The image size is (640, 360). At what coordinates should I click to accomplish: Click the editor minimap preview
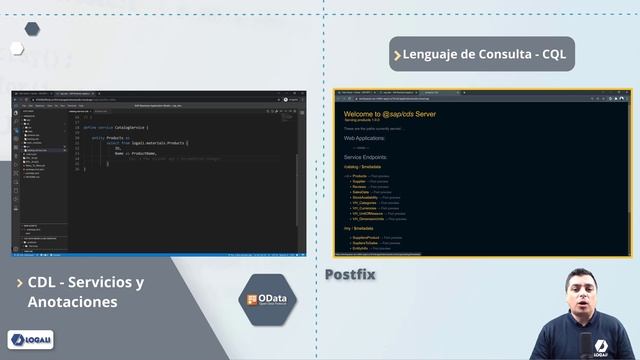point(287,118)
